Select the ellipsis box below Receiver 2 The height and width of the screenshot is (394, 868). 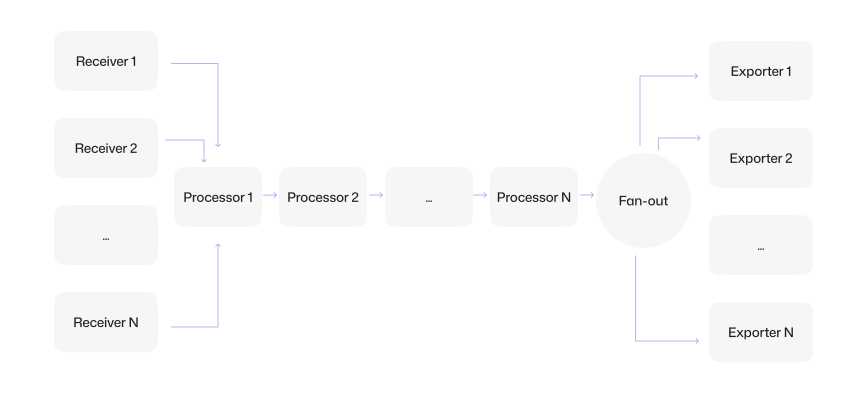point(106,235)
